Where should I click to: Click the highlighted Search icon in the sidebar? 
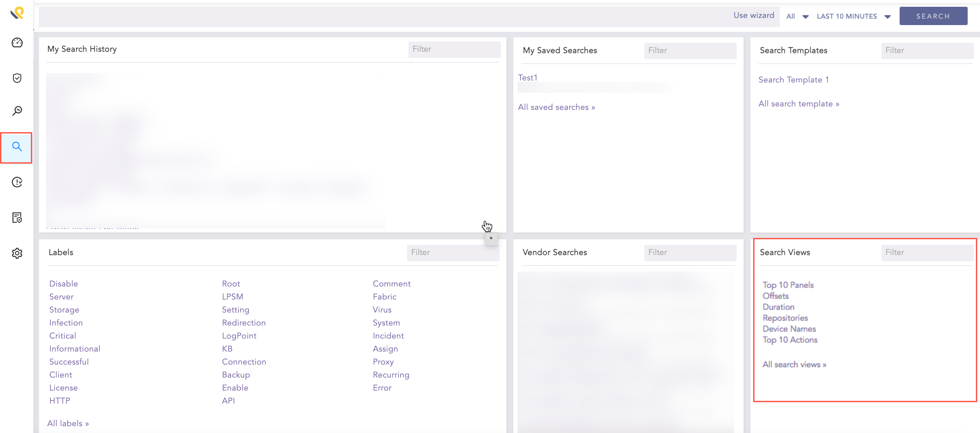17,147
